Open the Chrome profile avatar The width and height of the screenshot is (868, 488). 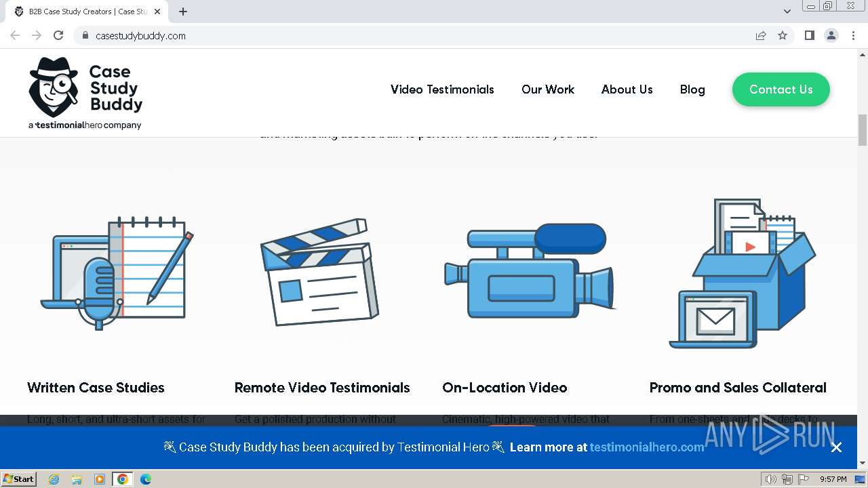(831, 35)
